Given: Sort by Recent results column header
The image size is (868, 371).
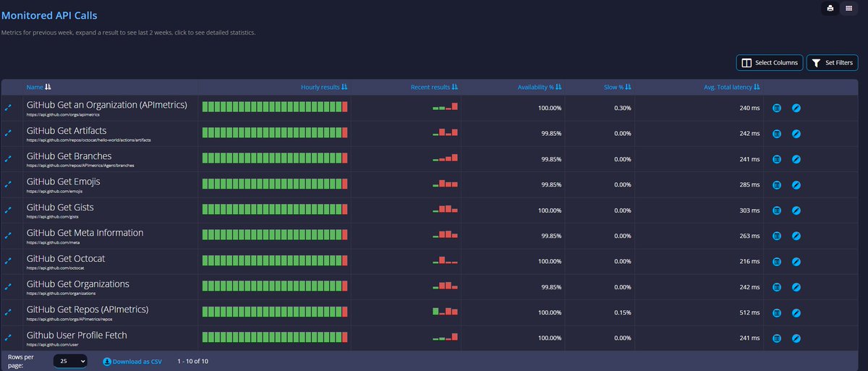Looking at the screenshot, I should click(434, 87).
